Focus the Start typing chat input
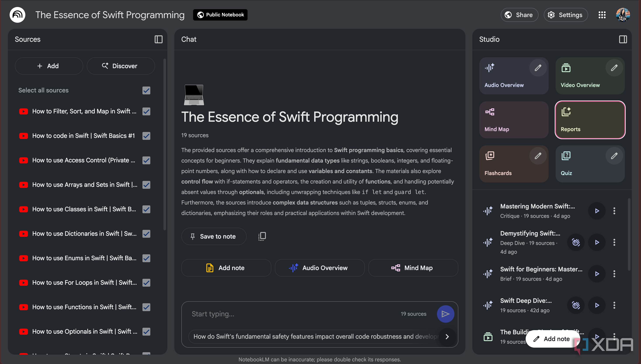The width and height of the screenshot is (641, 364). (x=292, y=314)
